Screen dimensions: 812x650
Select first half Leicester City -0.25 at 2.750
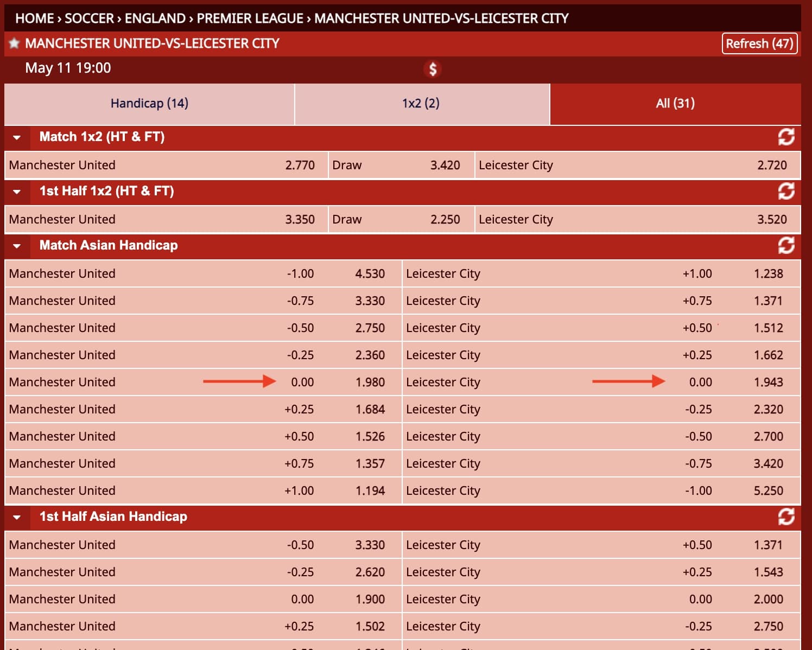601,626
